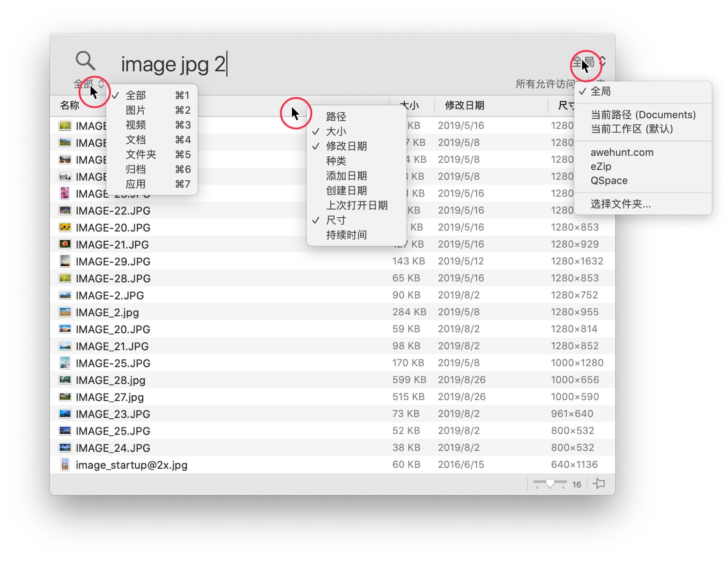Uncheck the 修改日期 column option
The height and width of the screenshot is (562, 728).
[346, 146]
